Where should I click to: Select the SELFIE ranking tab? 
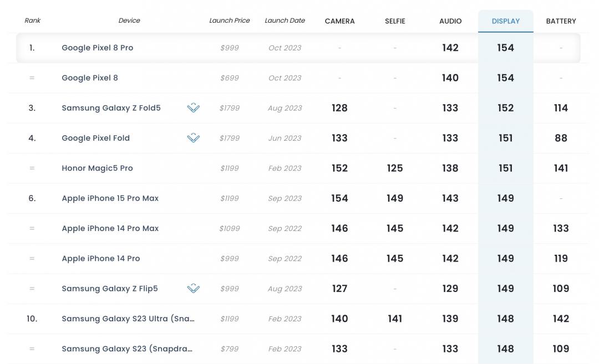(395, 21)
